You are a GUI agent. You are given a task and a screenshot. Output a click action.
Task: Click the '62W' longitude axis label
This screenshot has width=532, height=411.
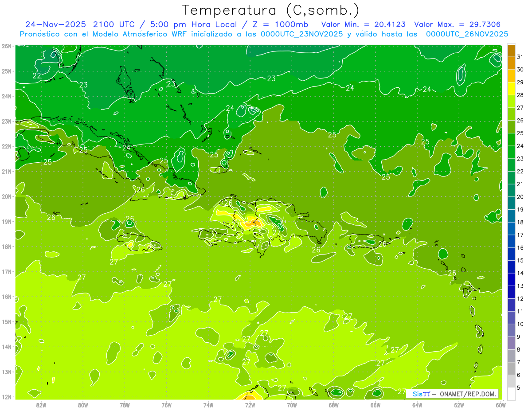pyautogui.click(x=459, y=405)
